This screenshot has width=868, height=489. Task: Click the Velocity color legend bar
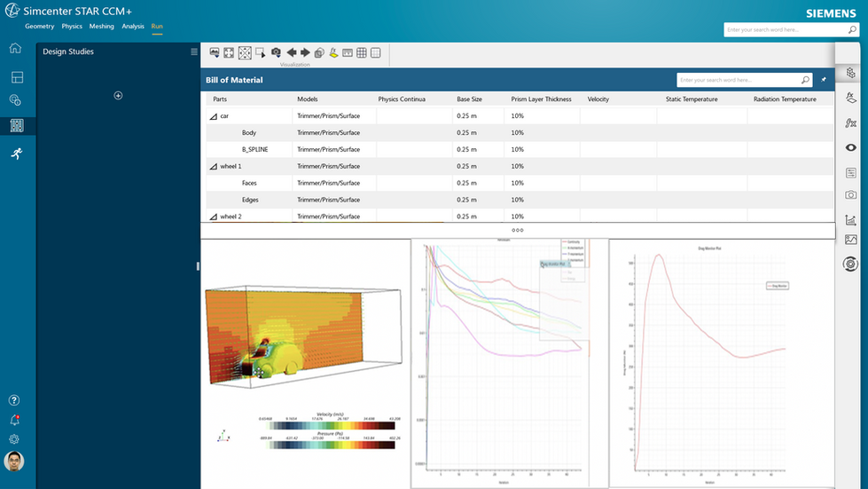331,426
